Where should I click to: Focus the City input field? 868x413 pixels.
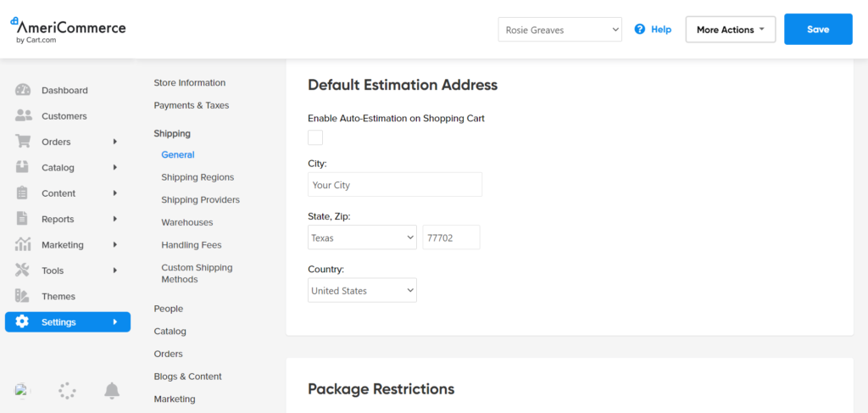[x=395, y=184]
